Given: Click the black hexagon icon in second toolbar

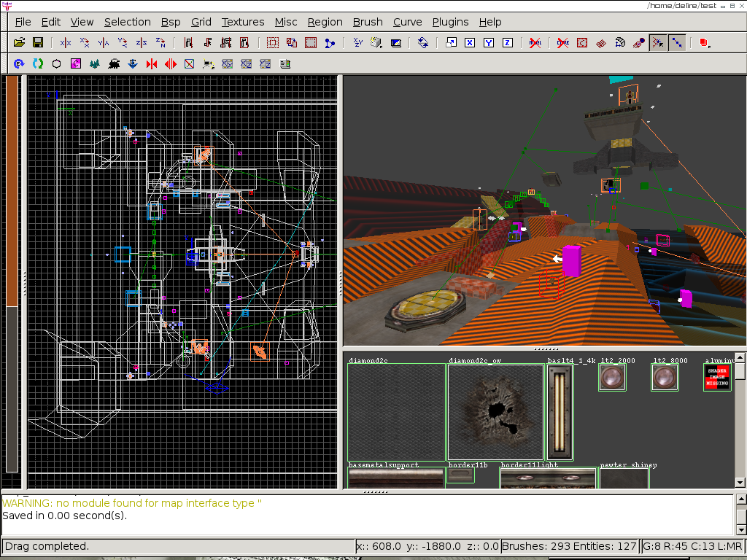Looking at the screenshot, I should click(56, 64).
